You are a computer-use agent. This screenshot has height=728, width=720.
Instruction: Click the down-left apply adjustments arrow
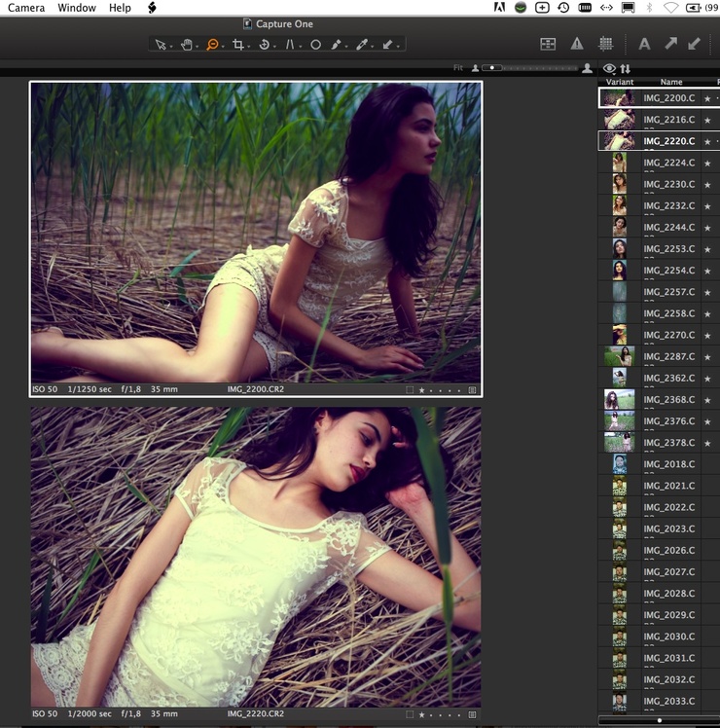tap(694, 44)
